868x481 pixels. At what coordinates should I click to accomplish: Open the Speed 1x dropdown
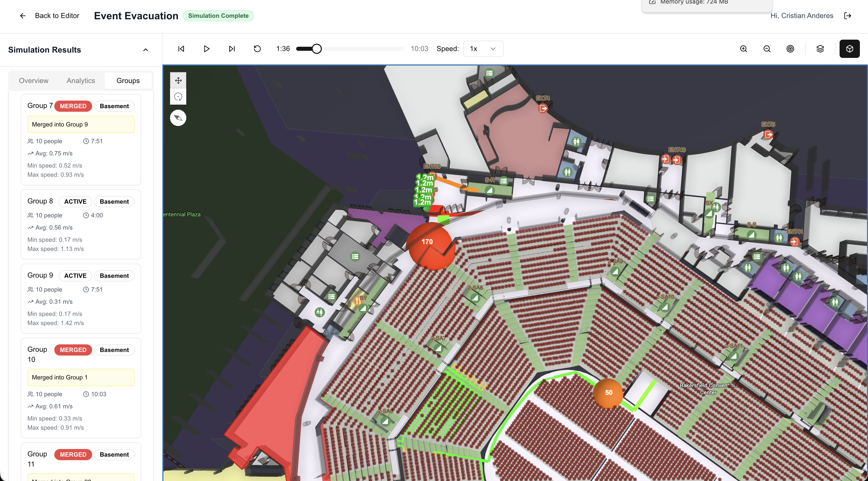(x=483, y=49)
